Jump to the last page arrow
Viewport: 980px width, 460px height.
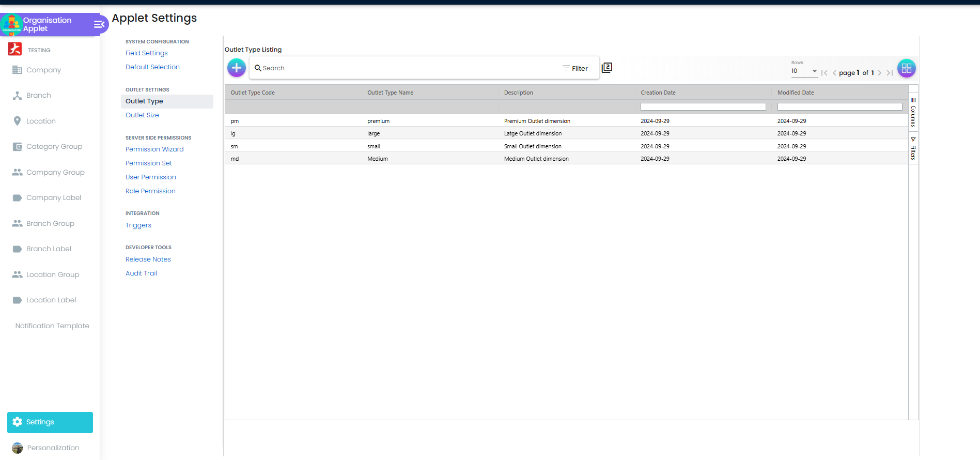pyautogui.click(x=890, y=73)
